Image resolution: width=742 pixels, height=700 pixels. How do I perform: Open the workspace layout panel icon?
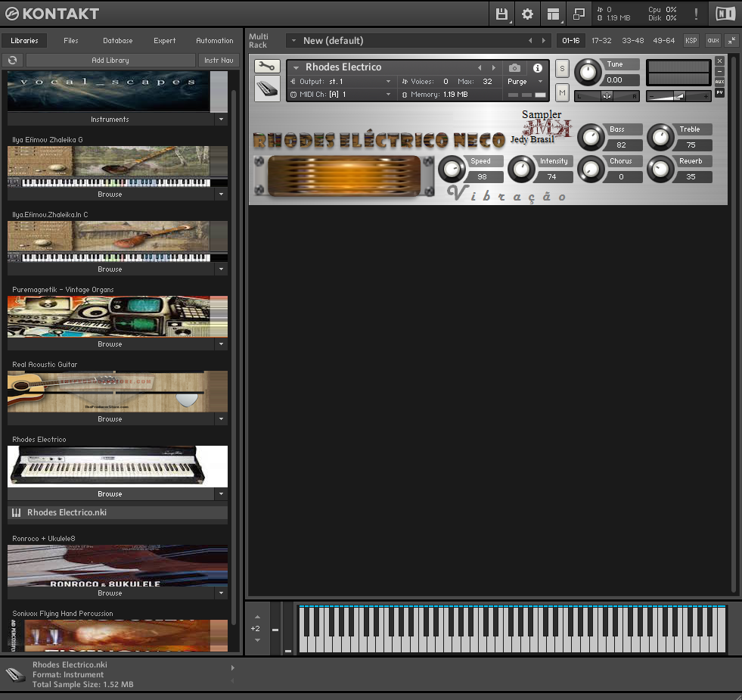[553, 14]
